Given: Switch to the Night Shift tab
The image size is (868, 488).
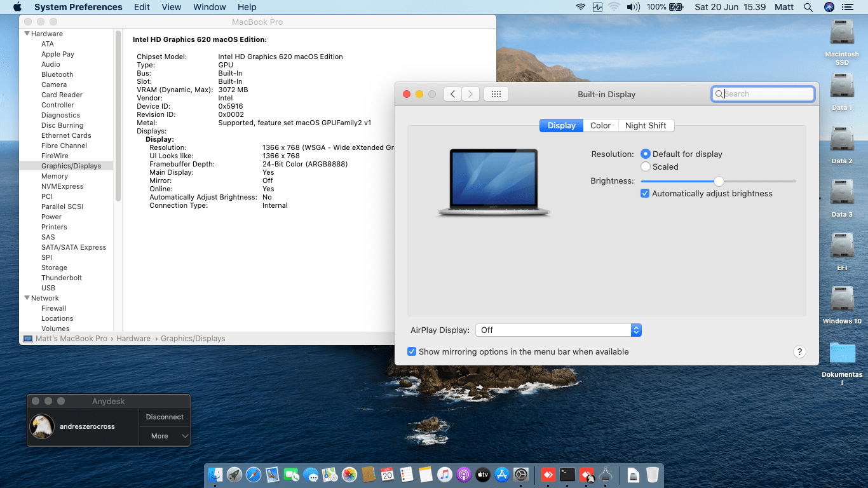Looking at the screenshot, I should point(646,125).
